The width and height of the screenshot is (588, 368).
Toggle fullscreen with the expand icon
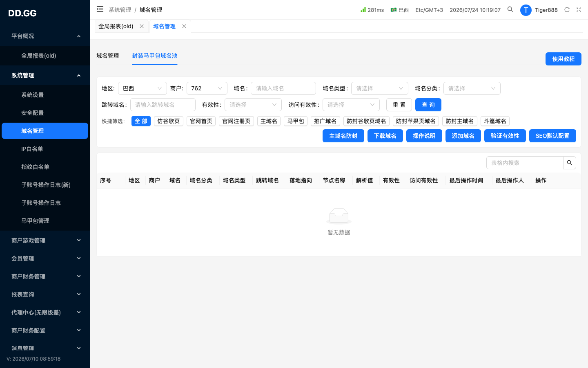[579, 9]
